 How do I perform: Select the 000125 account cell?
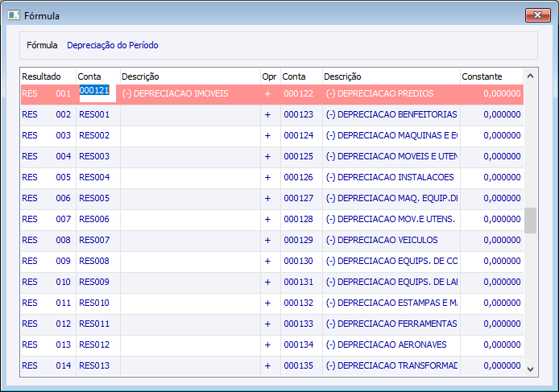[301, 156]
